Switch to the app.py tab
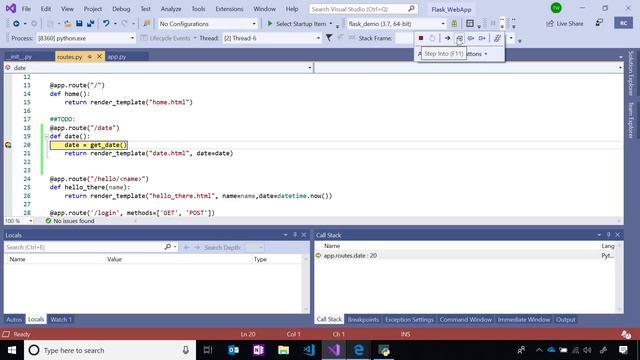Viewport: 640px width, 360px height. [117, 57]
